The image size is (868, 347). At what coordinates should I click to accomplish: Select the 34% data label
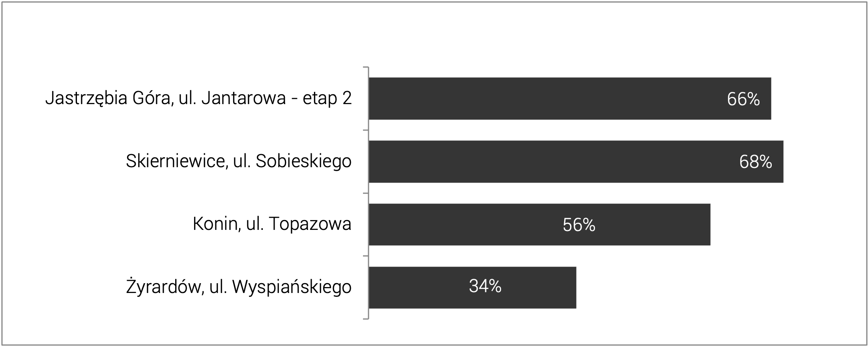point(485,286)
